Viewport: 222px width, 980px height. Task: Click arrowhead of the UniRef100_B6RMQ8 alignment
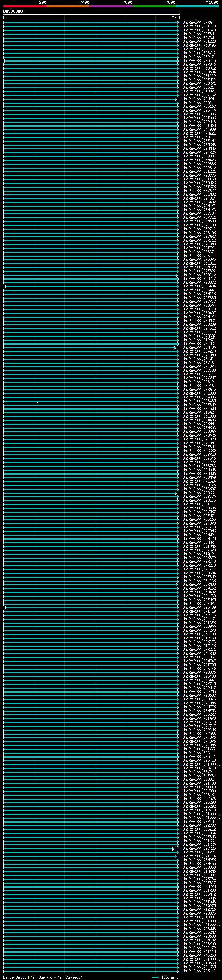(x=177, y=584)
